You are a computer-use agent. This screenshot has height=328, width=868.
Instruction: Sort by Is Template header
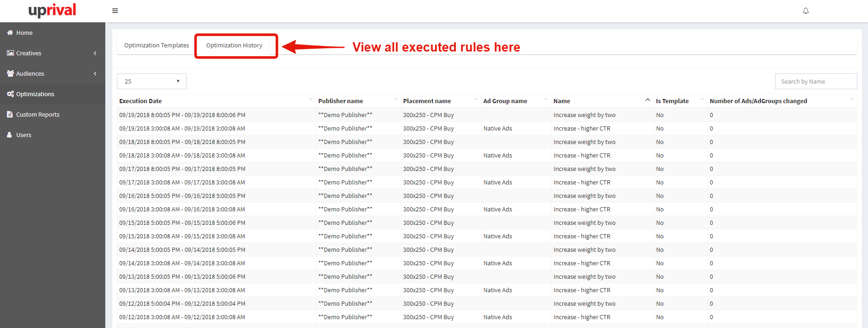pos(672,101)
